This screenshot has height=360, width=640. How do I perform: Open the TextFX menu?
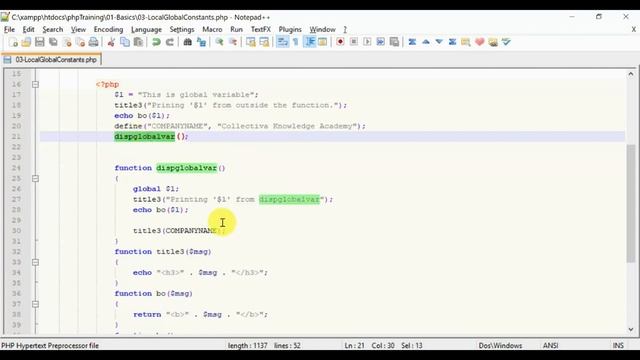(260, 29)
